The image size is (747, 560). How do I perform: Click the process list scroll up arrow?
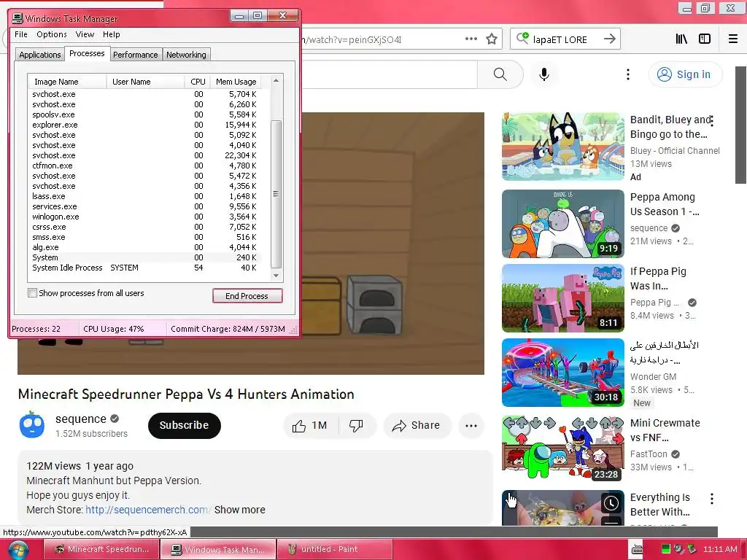pyautogui.click(x=276, y=81)
